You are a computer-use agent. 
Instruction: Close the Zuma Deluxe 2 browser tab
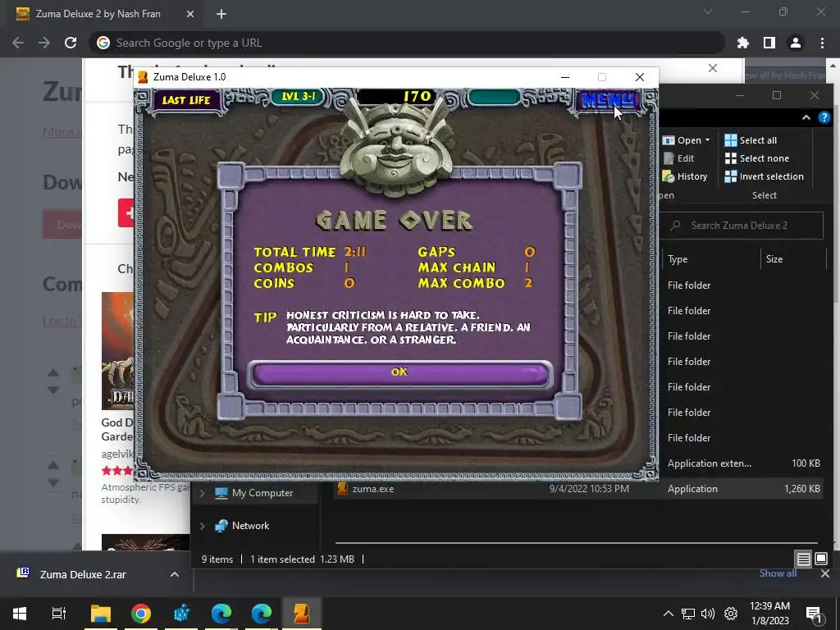[190, 14]
